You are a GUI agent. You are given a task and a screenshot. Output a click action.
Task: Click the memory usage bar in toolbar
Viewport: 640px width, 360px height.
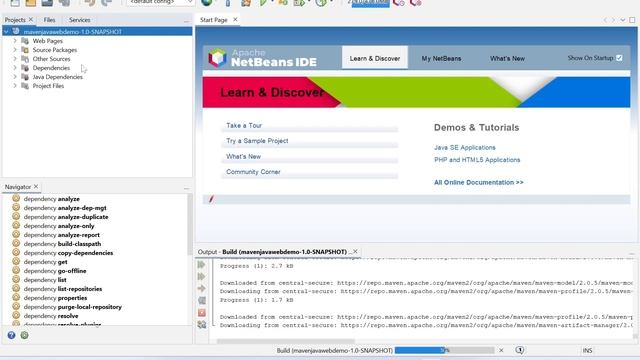tap(371, 3)
